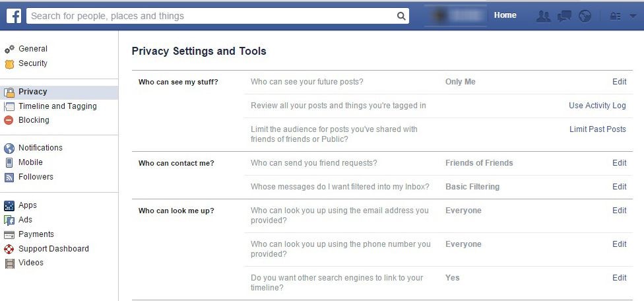Click Limit Past Posts link
The width and height of the screenshot is (644, 301).
pos(598,129)
